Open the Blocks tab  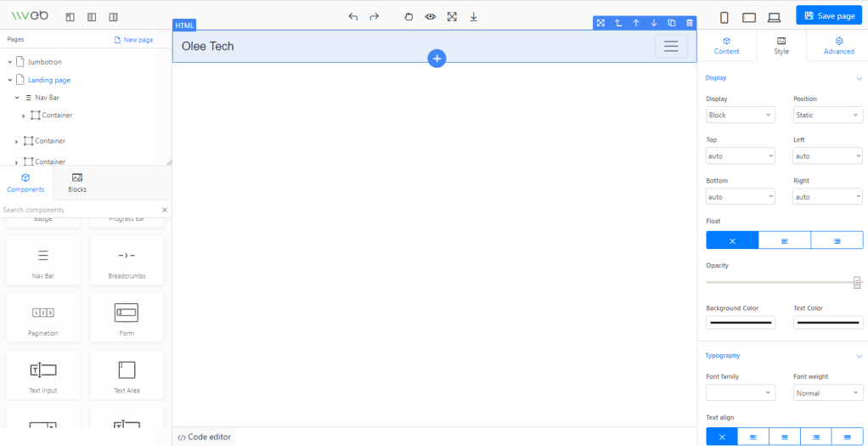pos(77,183)
